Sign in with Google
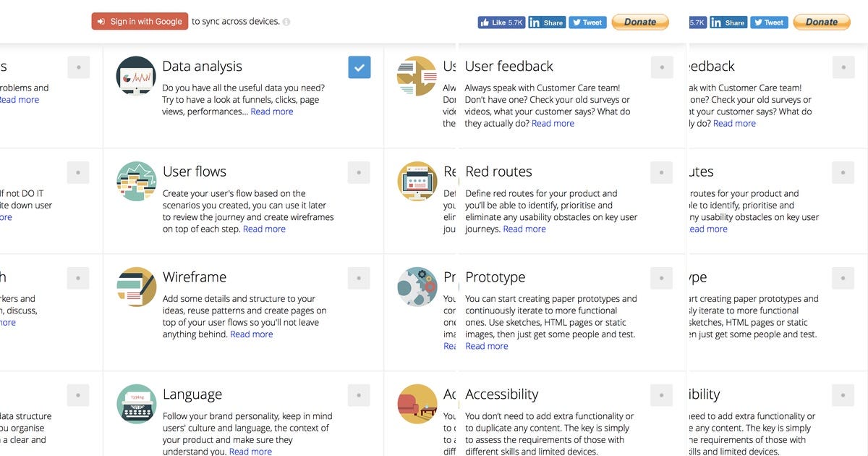Image resolution: width=868 pixels, height=456 pixels. coord(140,21)
